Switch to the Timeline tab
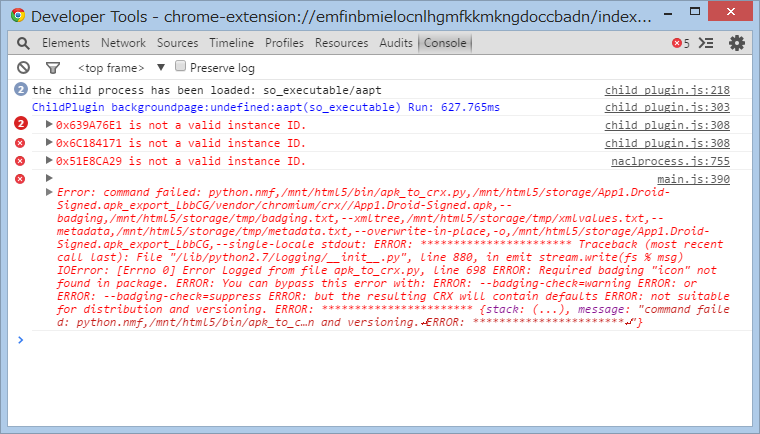 click(232, 43)
